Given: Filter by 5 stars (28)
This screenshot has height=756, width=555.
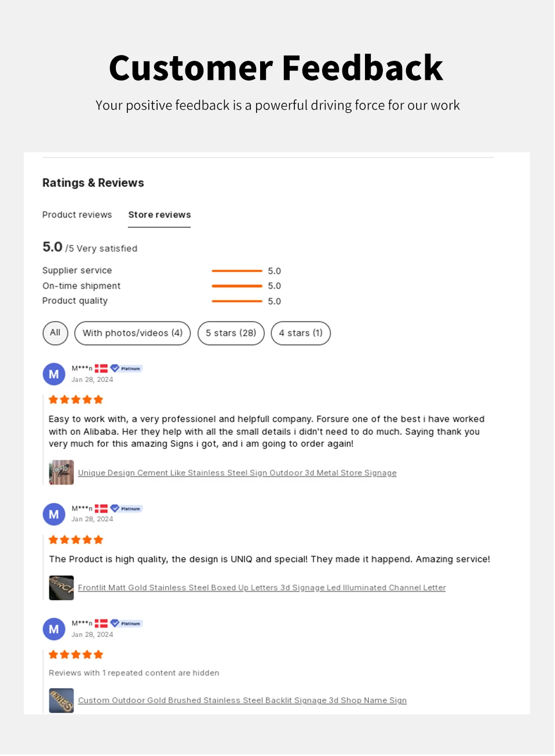Looking at the screenshot, I should (231, 333).
